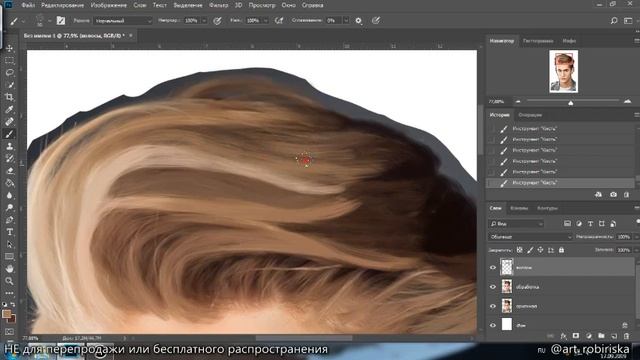This screenshot has height=360, width=640.
Task: Select the Lasso tool
Action: 9,73
